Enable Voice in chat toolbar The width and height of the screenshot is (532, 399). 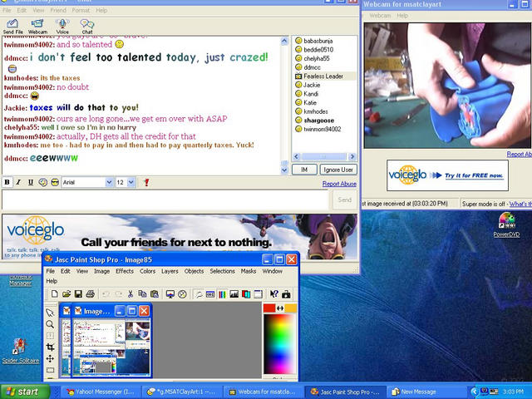[62, 27]
